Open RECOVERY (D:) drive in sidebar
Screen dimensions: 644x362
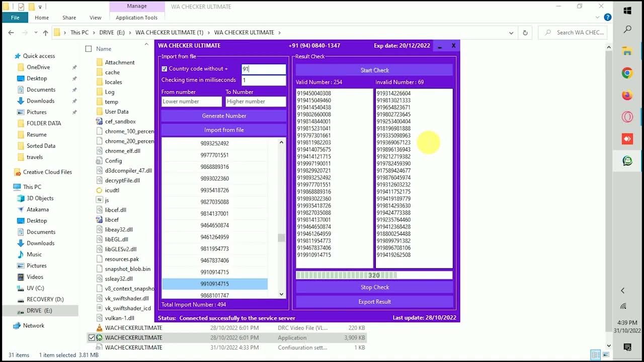pos(45,300)
